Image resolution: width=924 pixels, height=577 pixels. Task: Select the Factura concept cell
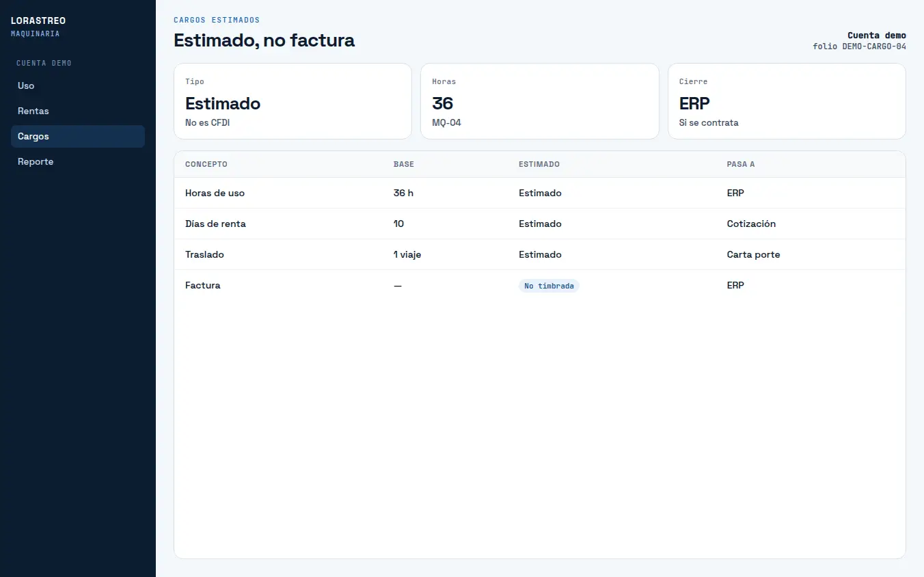click(203, 286)
